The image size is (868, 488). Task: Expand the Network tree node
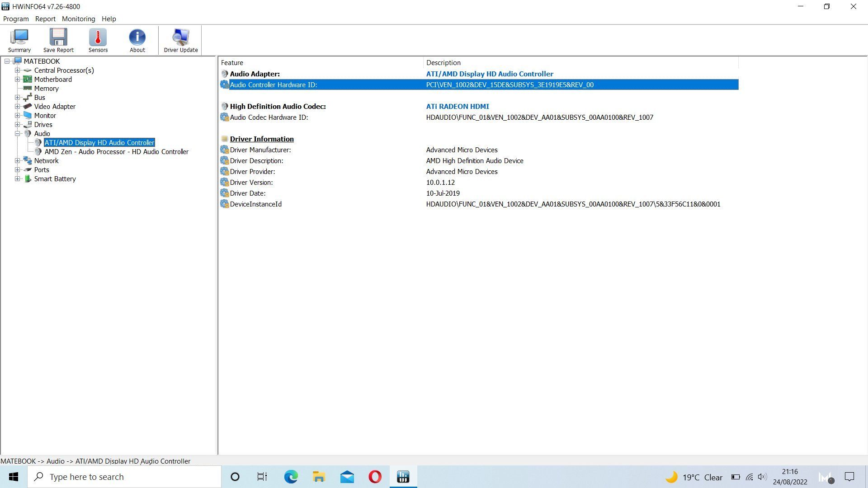[17, 160]
